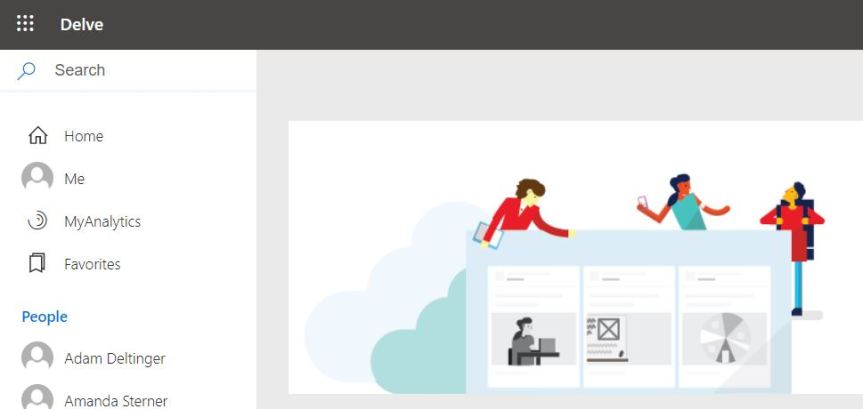Click the MyAnalytics spiral icon

click(x=38, y=221)
